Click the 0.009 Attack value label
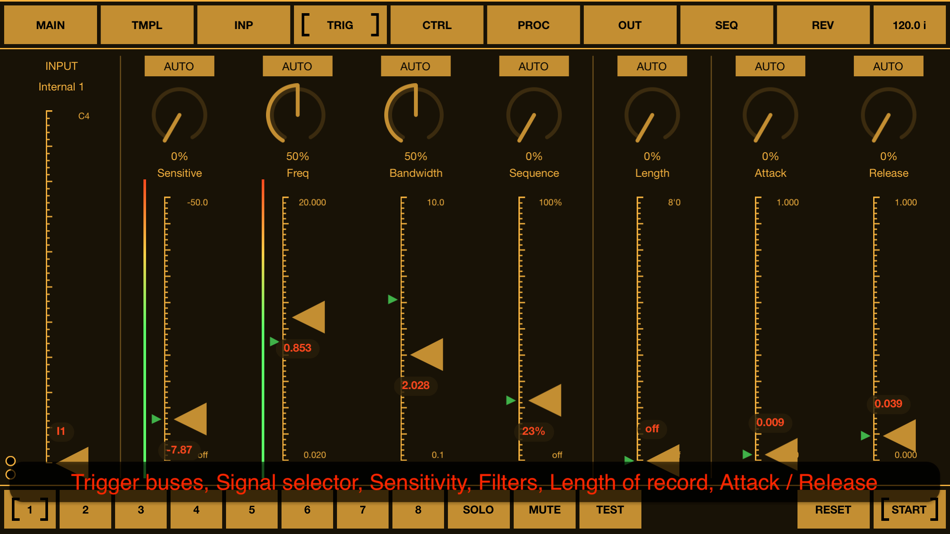 click(770, 422)
